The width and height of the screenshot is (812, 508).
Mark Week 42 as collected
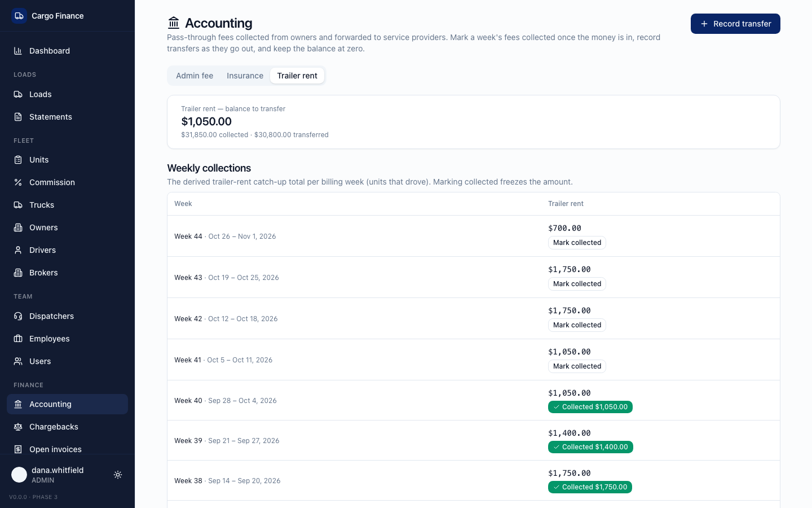[577, 325]
